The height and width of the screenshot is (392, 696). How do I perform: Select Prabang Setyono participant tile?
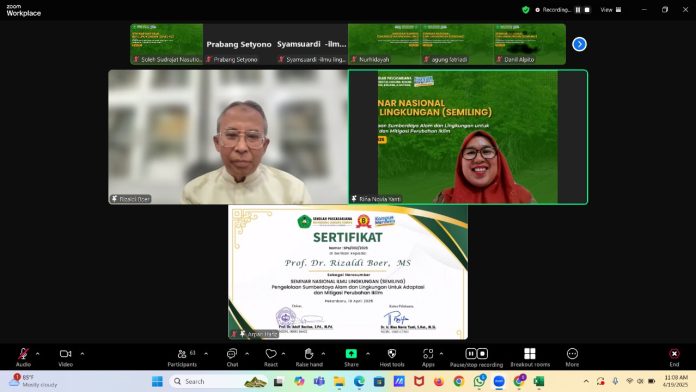point(239,44)
